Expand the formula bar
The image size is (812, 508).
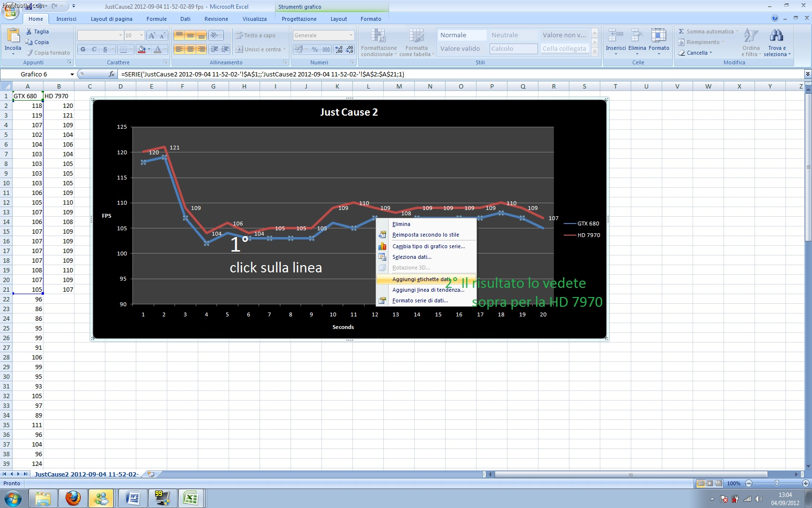pos(807,74)
